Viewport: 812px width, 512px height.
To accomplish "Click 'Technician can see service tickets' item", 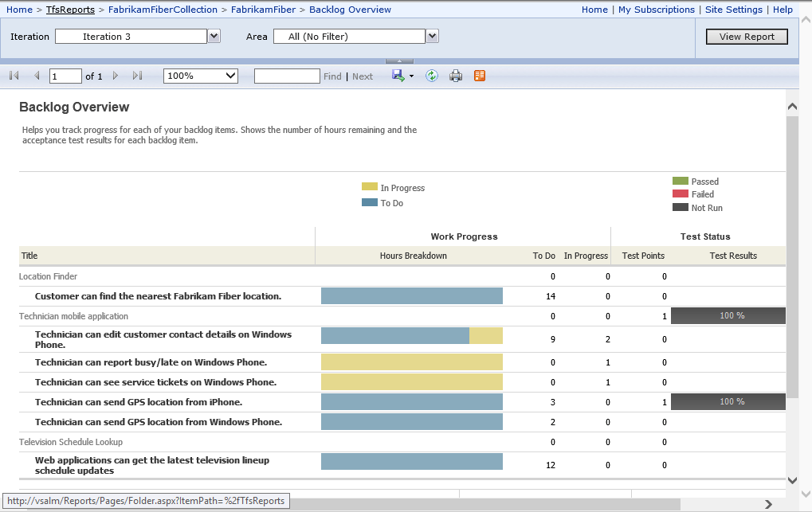I will tap(155, 382).
